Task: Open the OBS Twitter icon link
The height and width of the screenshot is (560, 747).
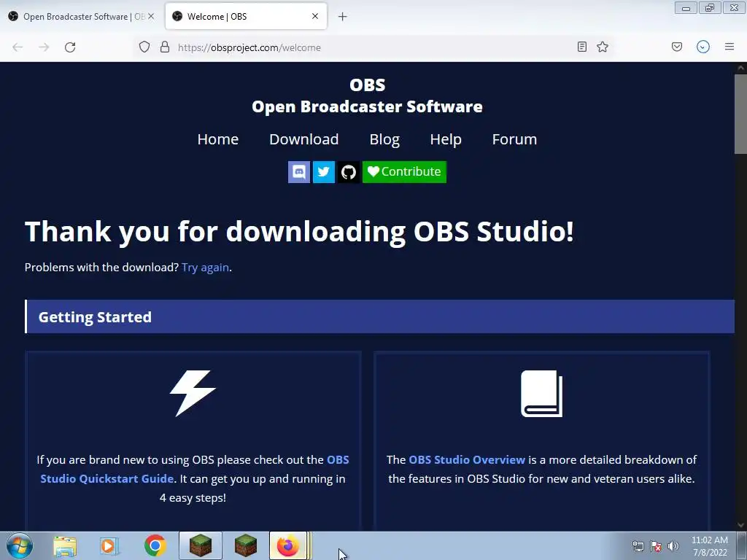Action: point(323,172)
